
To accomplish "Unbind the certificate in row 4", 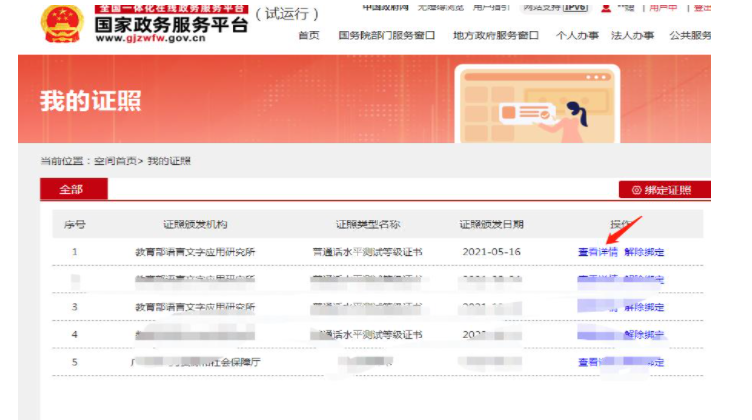I will tap(645, 334).
